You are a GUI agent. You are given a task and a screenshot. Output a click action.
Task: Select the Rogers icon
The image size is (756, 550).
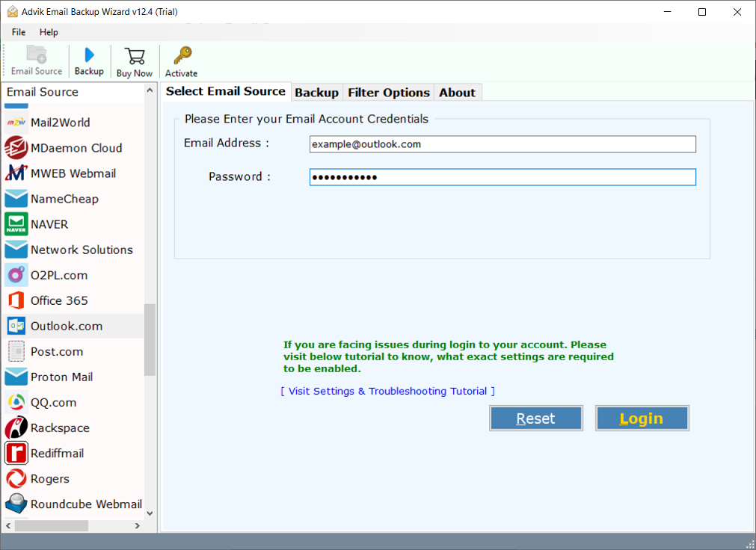[16, 479]
